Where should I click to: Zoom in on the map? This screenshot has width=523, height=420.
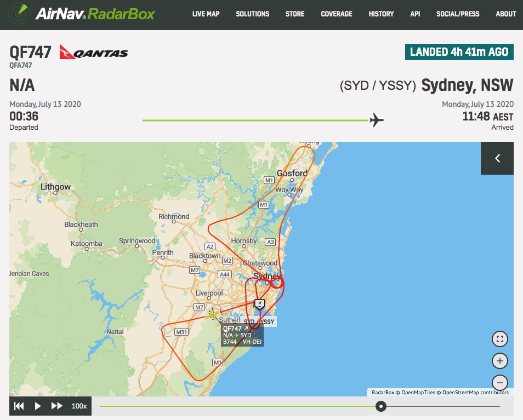click(x=499, y=361)
